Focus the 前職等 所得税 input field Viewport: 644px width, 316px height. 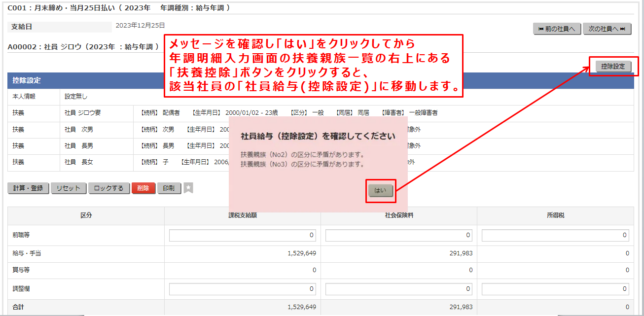(560, 235)
